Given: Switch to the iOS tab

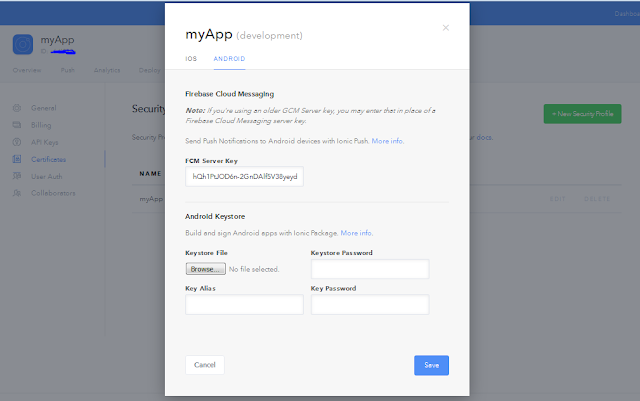Looking at the screenshot, I should (191, 59).
